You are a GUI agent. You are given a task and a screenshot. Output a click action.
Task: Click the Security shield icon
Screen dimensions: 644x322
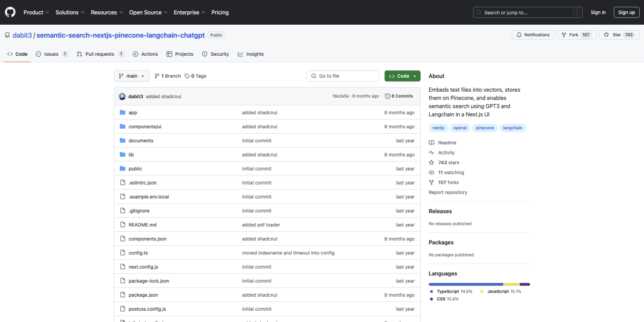click(204, 54)
